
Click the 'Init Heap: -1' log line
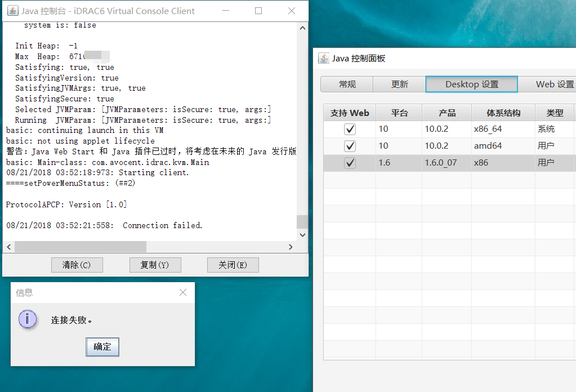(x=46, y=46)
